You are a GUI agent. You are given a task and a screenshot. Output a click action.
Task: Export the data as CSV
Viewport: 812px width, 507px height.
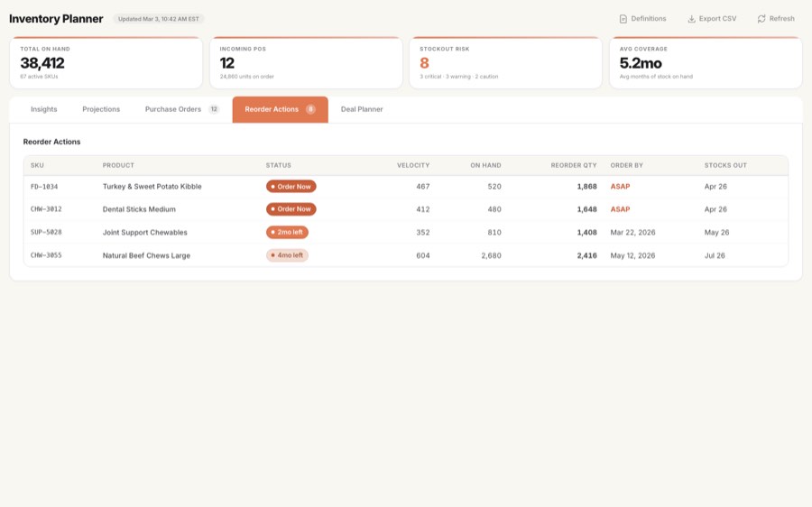pyautogui.click(x=712, y=19)
